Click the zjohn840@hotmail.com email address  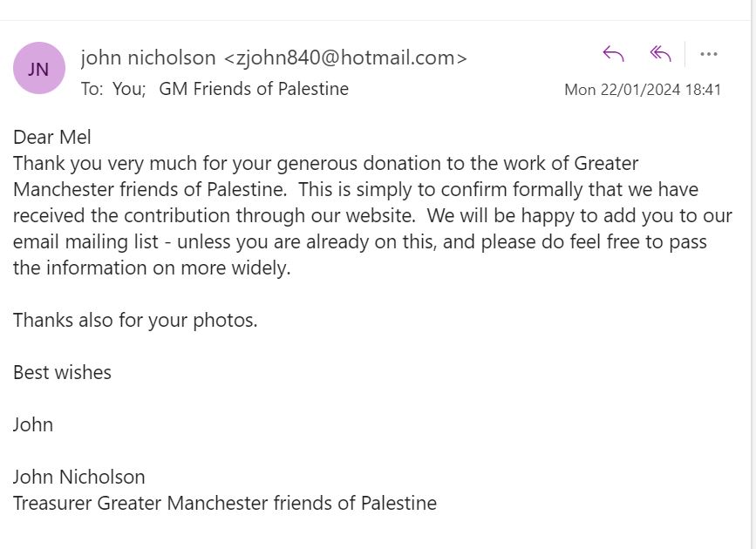tap(345, 58)
